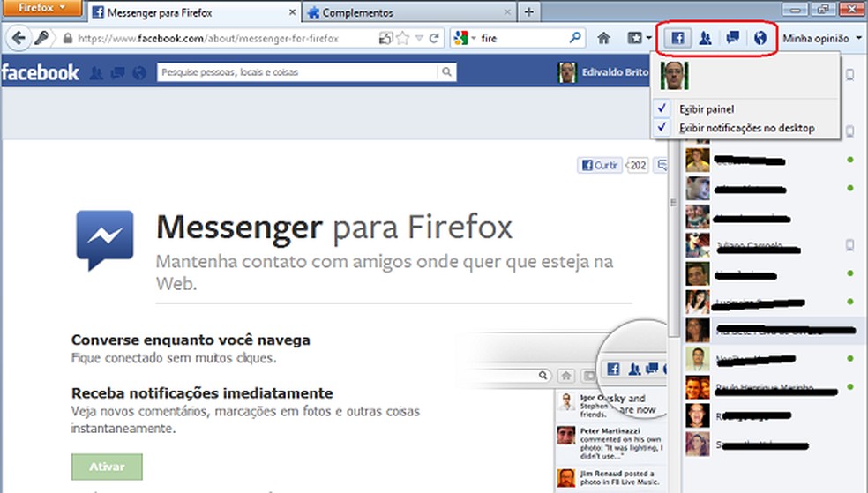The image size is (868, 493).
Task: Click messages icon in Facebook header
Action: point(117,73)
